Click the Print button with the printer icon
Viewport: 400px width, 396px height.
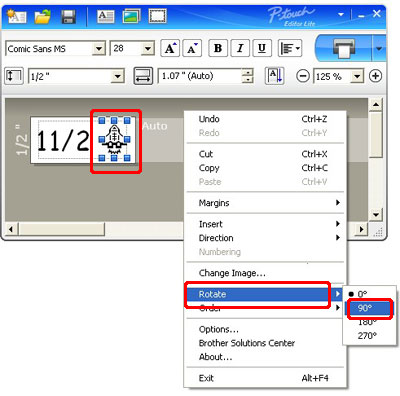344,48
